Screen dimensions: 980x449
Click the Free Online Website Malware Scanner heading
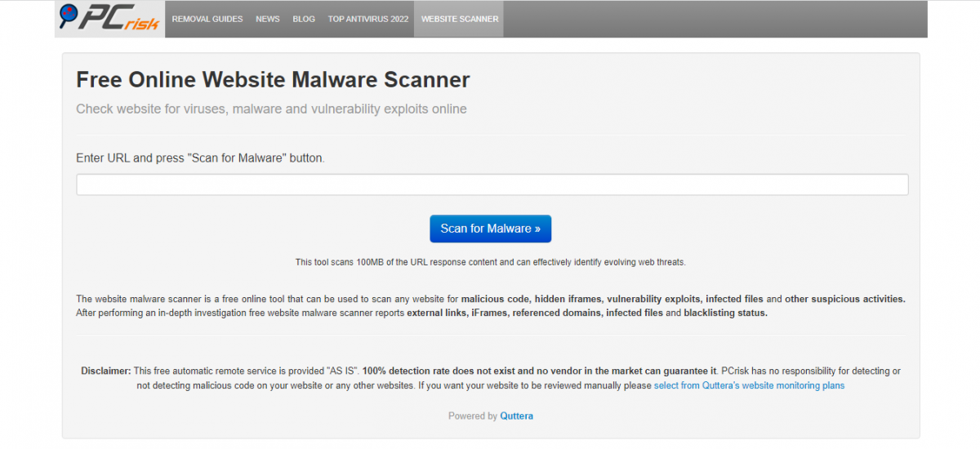click(273, 80)
